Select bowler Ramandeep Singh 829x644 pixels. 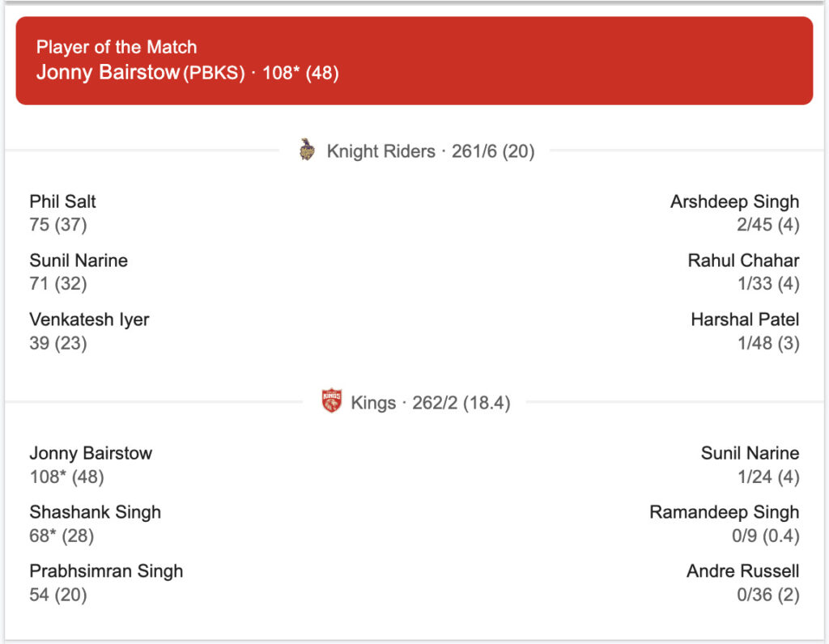[x=725, y=512]
